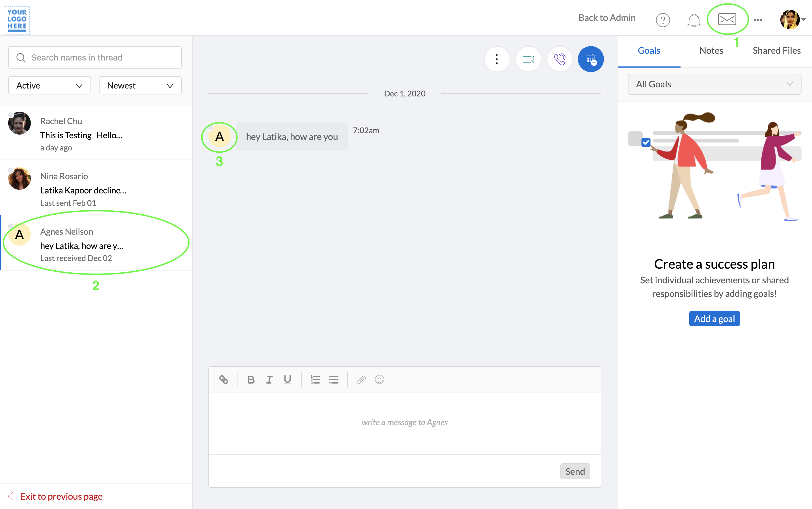Open Rachel Chu's avatar
The width and height of the screenshot is (812, 509).
point(19,123)
